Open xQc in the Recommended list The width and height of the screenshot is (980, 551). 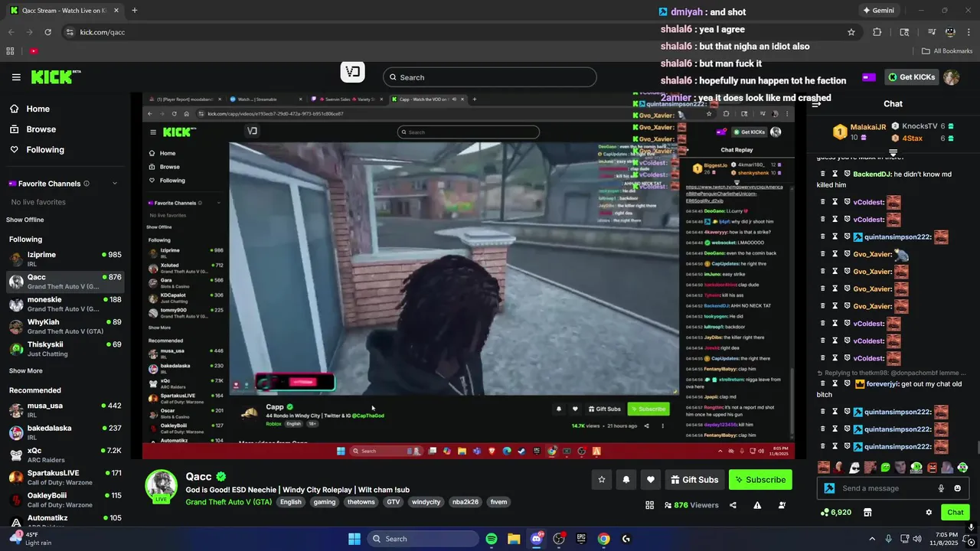(x=64, y=455)
